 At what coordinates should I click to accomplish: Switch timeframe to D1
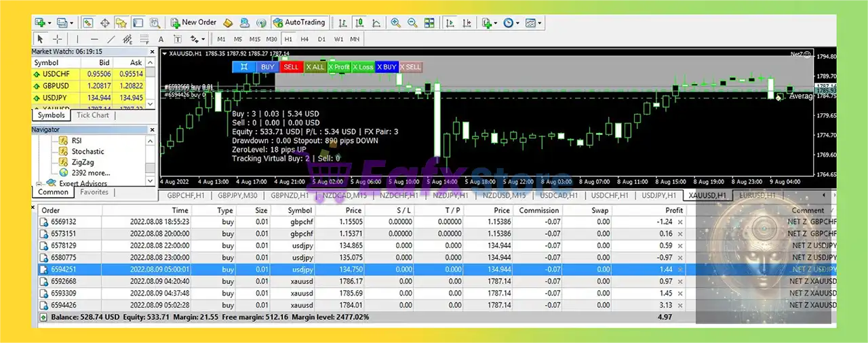321,39
